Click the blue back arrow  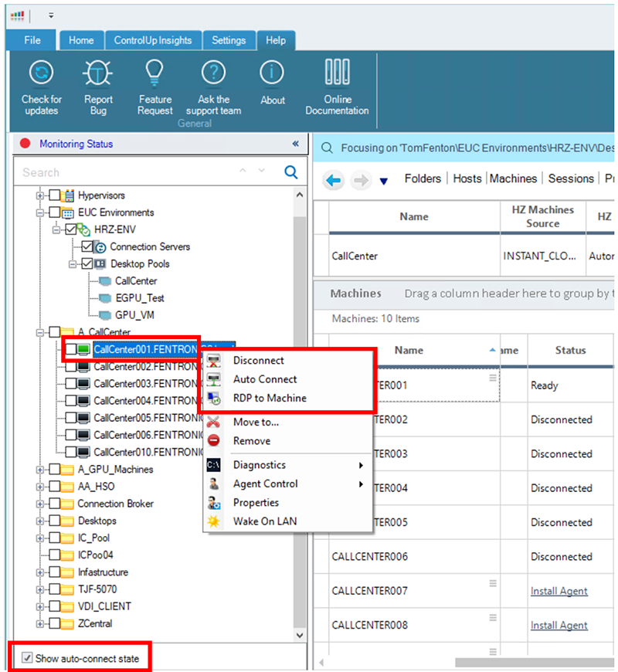(x=334, y=181)
